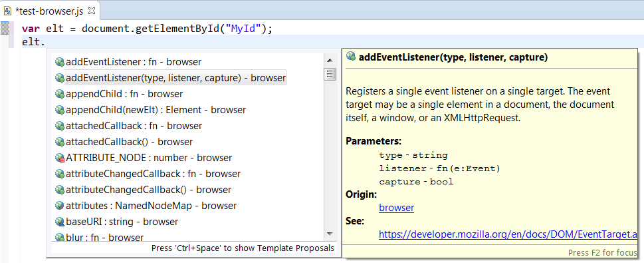Click globe icon beside 'addEventListener : fn'
The image size is (644, 263).
tap(60, 62)
